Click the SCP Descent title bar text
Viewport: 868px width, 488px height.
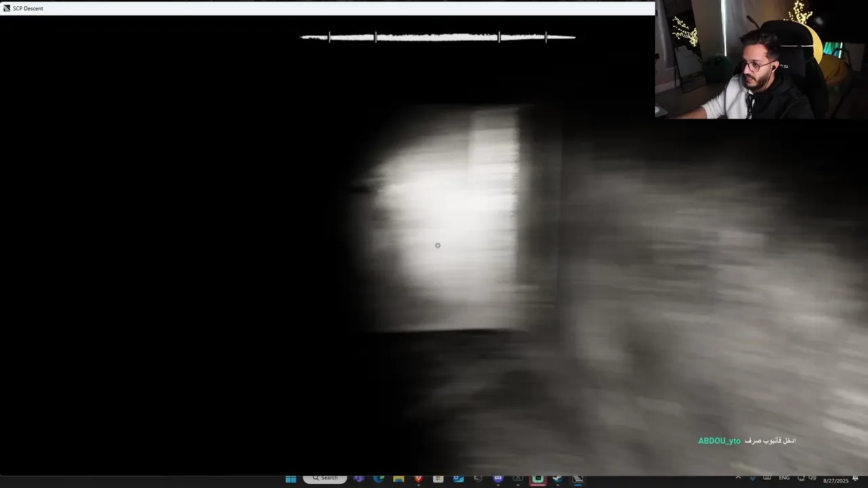28,8
